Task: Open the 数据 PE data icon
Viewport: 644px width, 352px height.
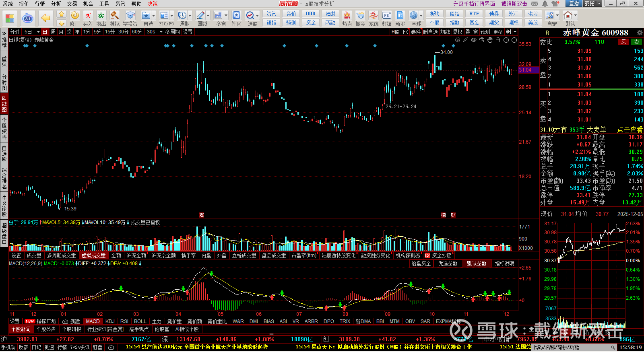Action: 387,15
